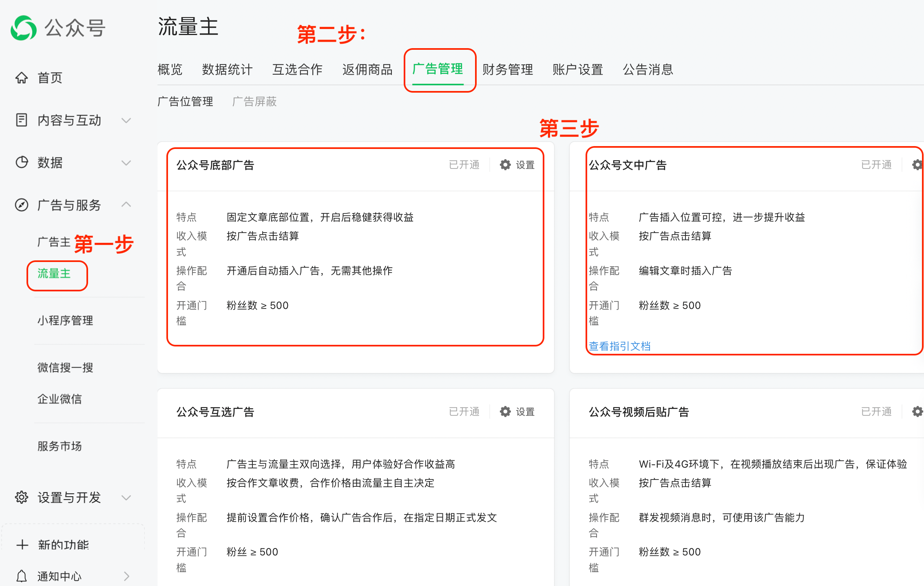Click text 固定文章底部位置，开启后稳健获得收益
The width and height of the screenshot is (924, 586).
tap(320, 217)
